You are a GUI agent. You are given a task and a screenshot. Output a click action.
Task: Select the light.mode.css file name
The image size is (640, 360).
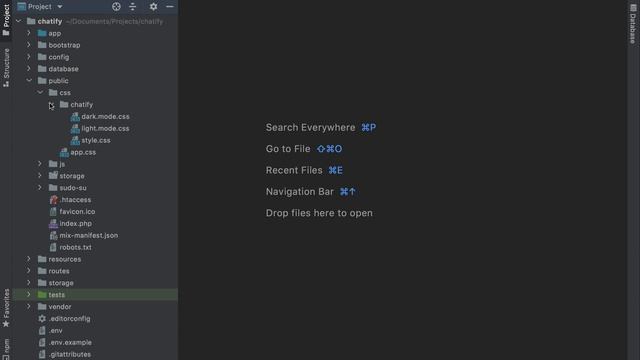pyautogui.click(x=105, y=128)
